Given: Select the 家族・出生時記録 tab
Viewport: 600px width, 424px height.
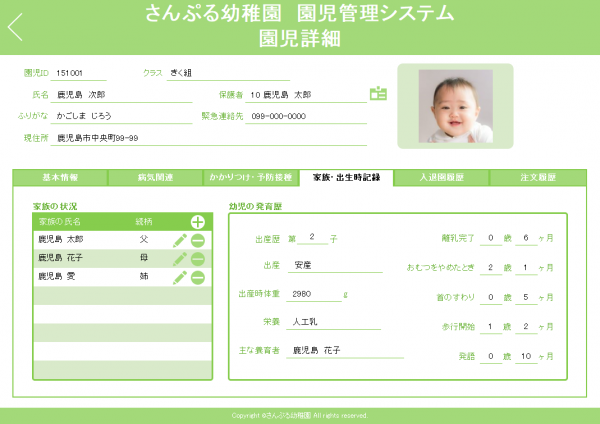Looking at the screenshot, I should tap(346, 177).
